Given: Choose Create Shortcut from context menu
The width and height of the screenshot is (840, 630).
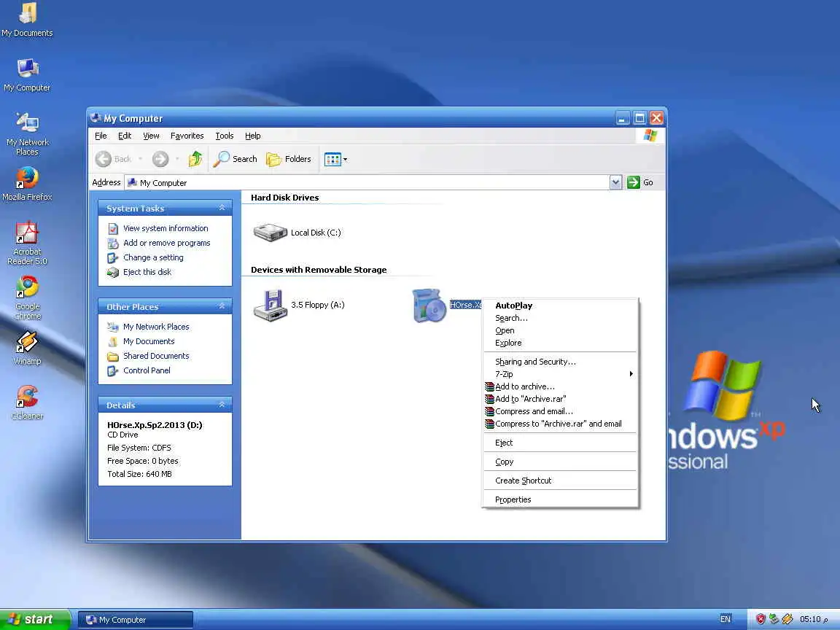Looking at the screenshot, I should (560, 481).
